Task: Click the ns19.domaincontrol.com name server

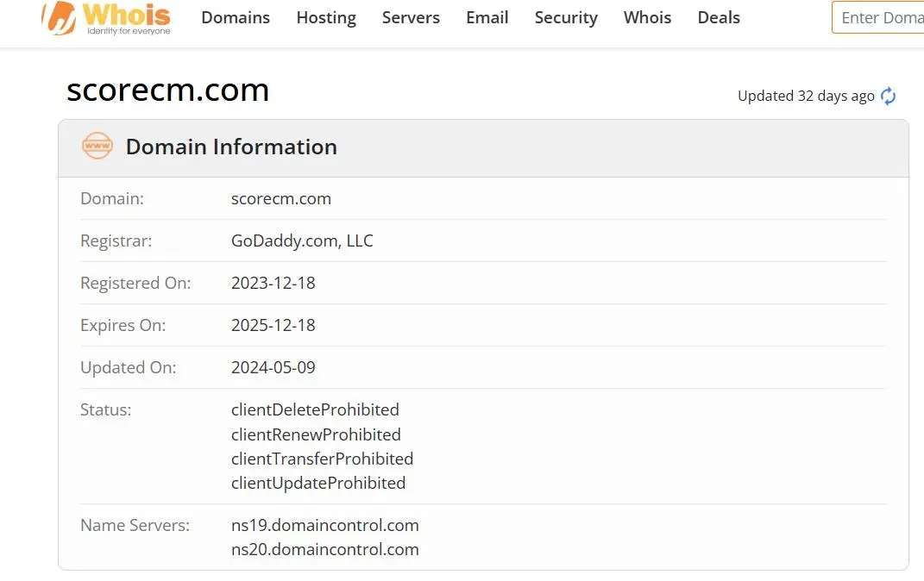Action: click(325, 525)
